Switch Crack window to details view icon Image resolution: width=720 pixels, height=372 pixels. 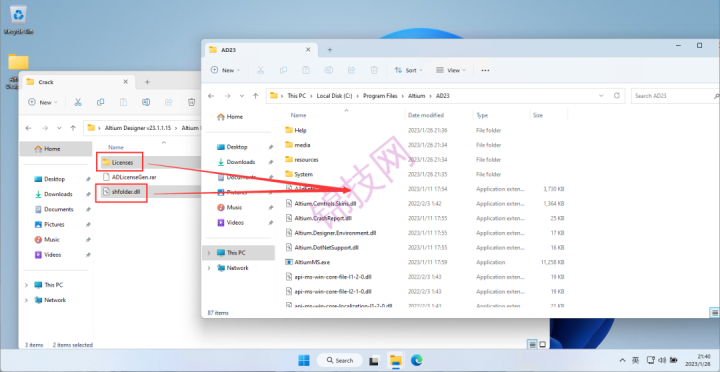tap(532, 344)
